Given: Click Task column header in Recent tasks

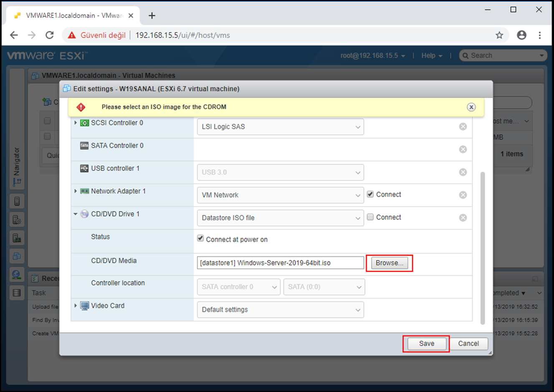Looking at the screenshot, I should [x=39, y=293].
